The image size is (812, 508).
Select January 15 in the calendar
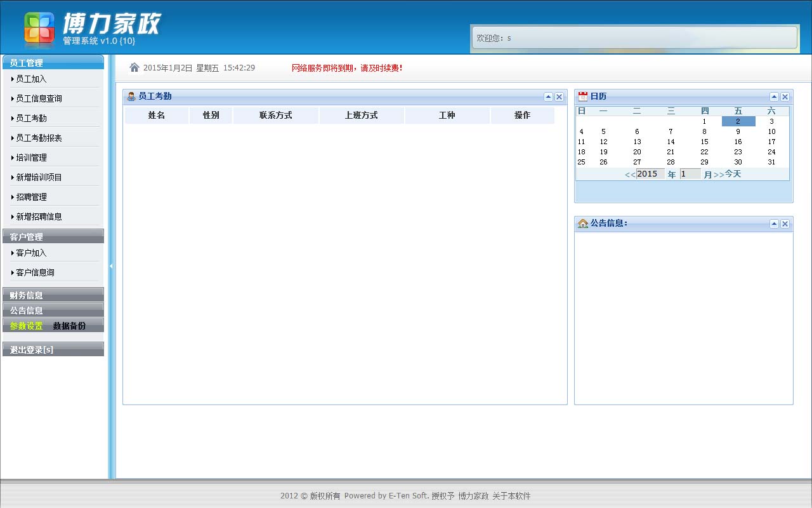(x=704, y=142)
